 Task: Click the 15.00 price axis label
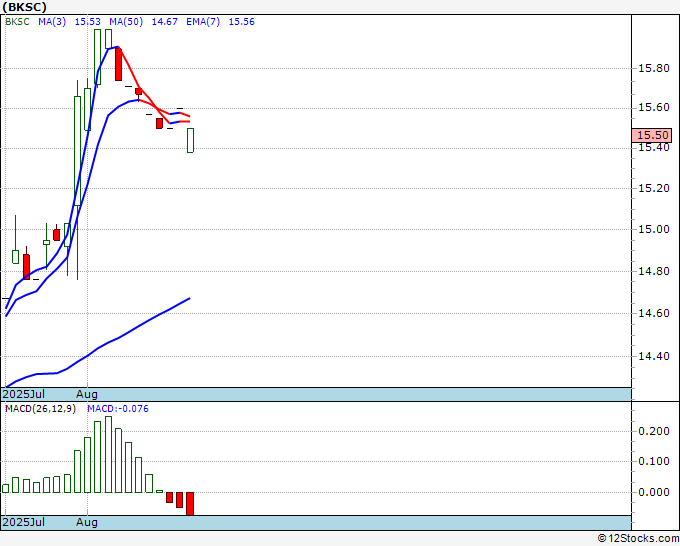click(654, 229)
